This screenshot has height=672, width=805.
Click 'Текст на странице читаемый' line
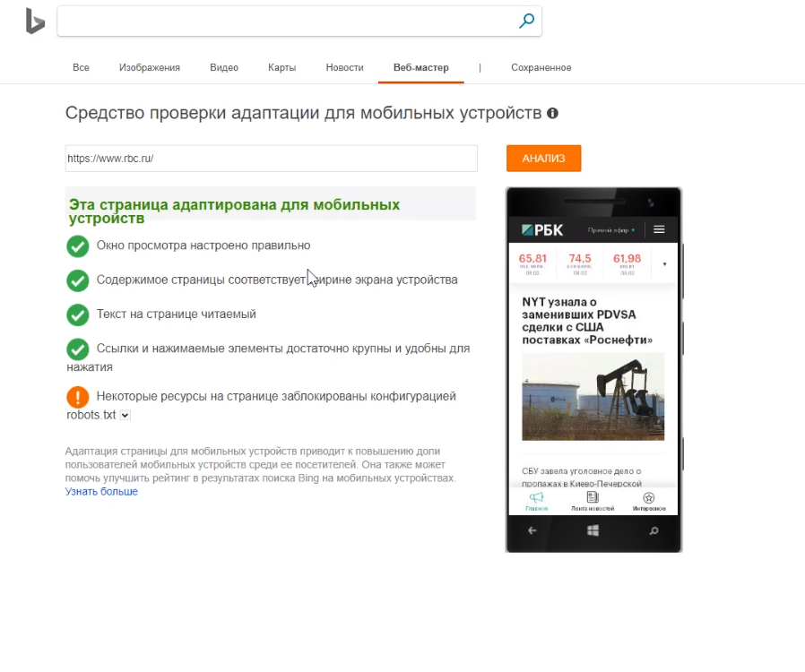click(176, 314)
